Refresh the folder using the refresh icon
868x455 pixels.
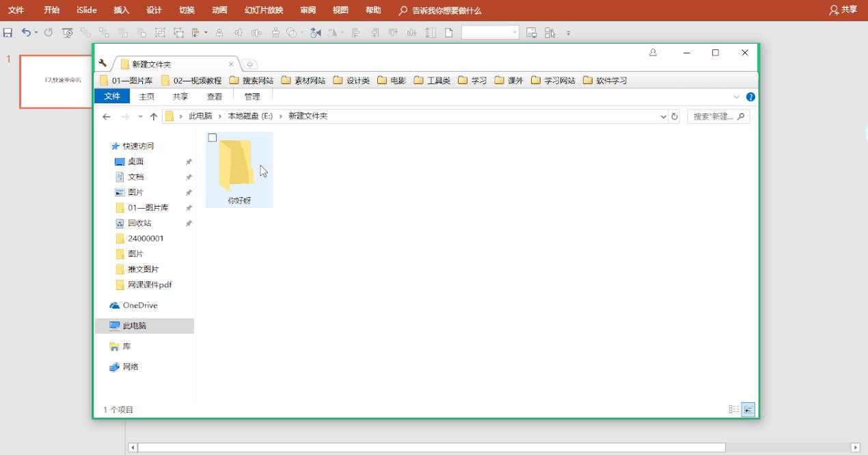pyautogui.click(x=675, y=116)
